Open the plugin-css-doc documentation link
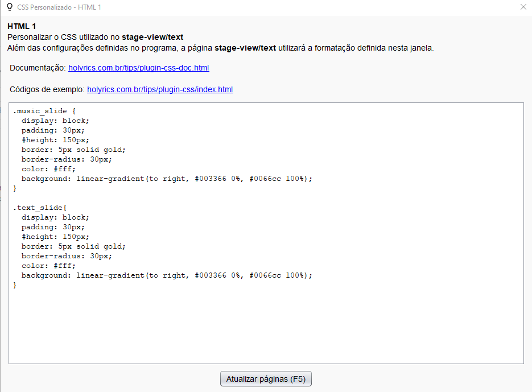Image resolution: width=532 pixels, height=392 pixels. click(x=138, y=68)
